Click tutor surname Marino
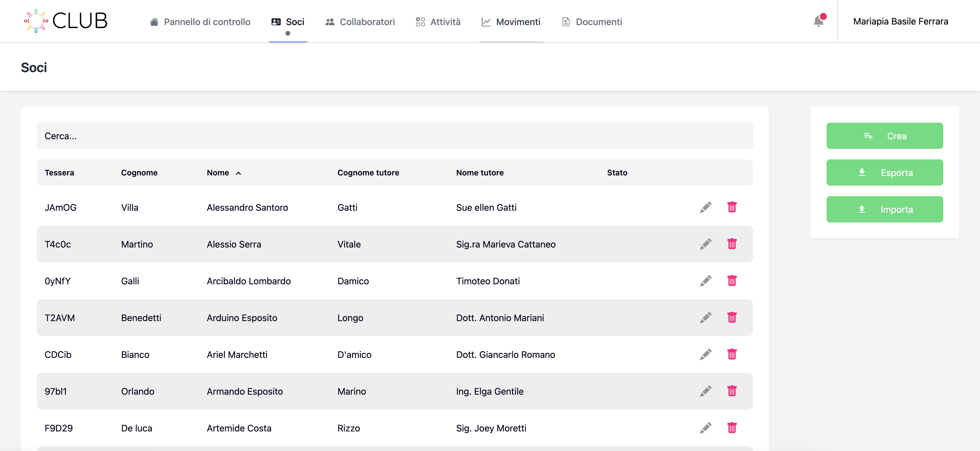 [x=351, y=391]
